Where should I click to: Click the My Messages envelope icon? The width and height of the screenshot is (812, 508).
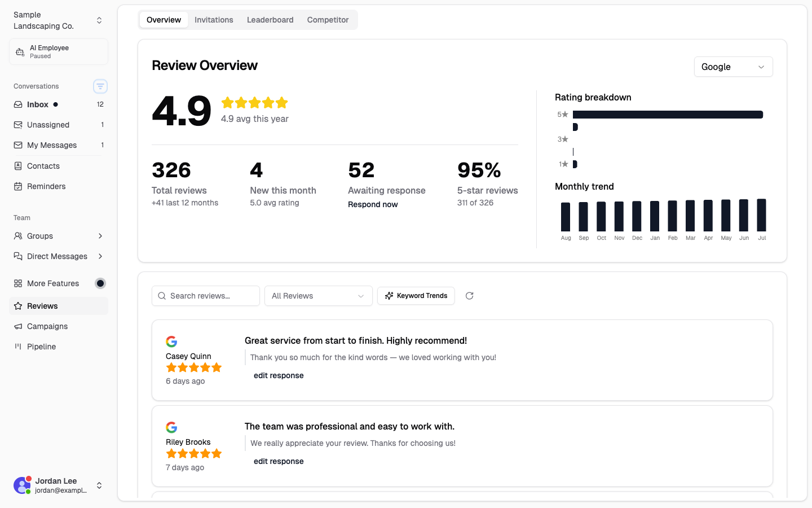click(18, 145)
